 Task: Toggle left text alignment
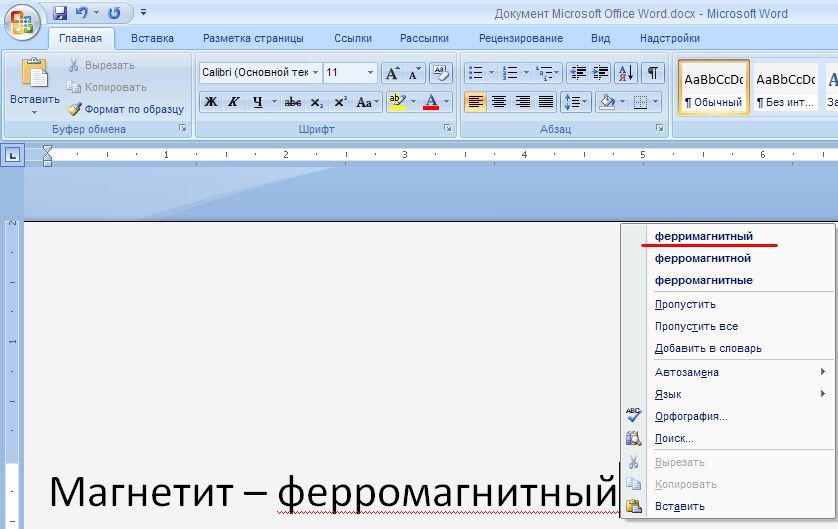tap(475, 102)
